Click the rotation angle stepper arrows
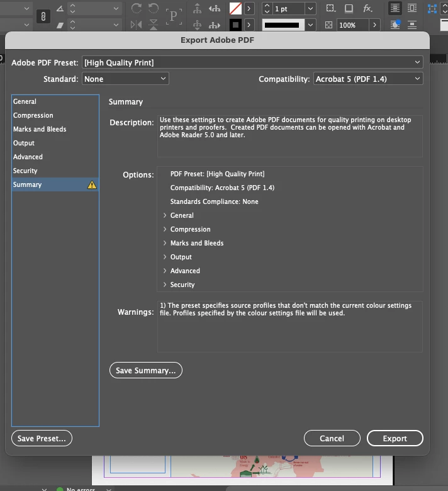This screenshot has height=491, width=448. pyautogui.click(x=72, y=8)
